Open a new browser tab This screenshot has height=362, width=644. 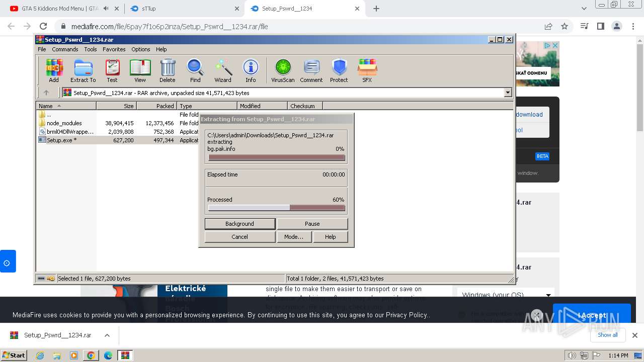tap(376, 9)
